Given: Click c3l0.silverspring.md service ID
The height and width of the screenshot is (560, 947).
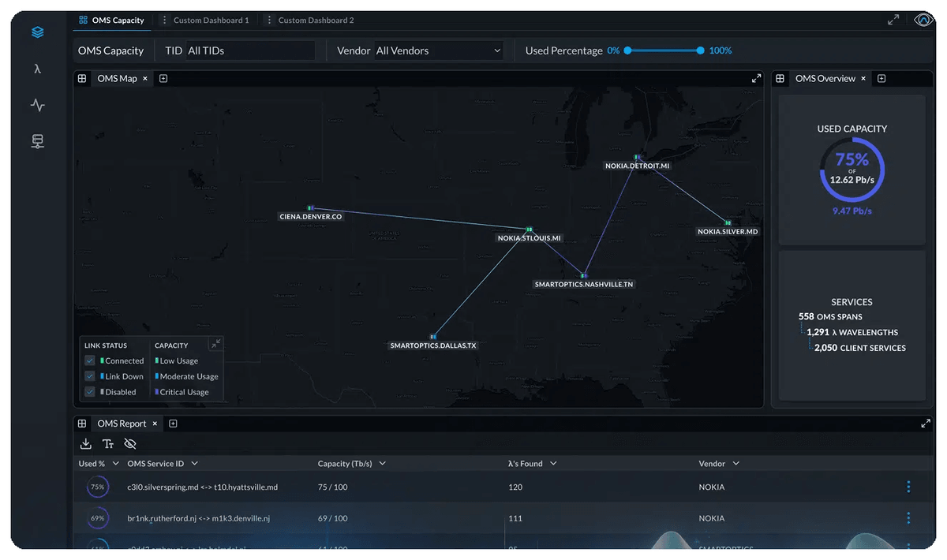Looking at the screenshot, I should coord(202,487).
